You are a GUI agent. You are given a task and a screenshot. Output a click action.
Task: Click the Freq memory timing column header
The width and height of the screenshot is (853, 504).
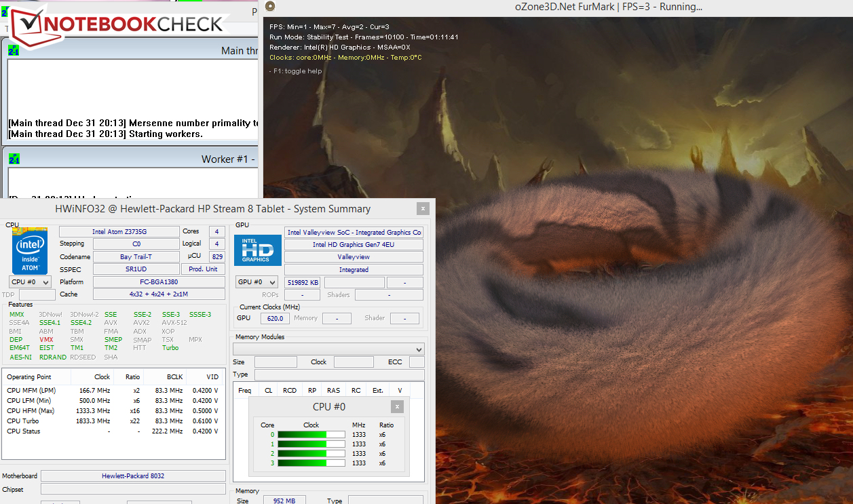(x=245, y=390)
